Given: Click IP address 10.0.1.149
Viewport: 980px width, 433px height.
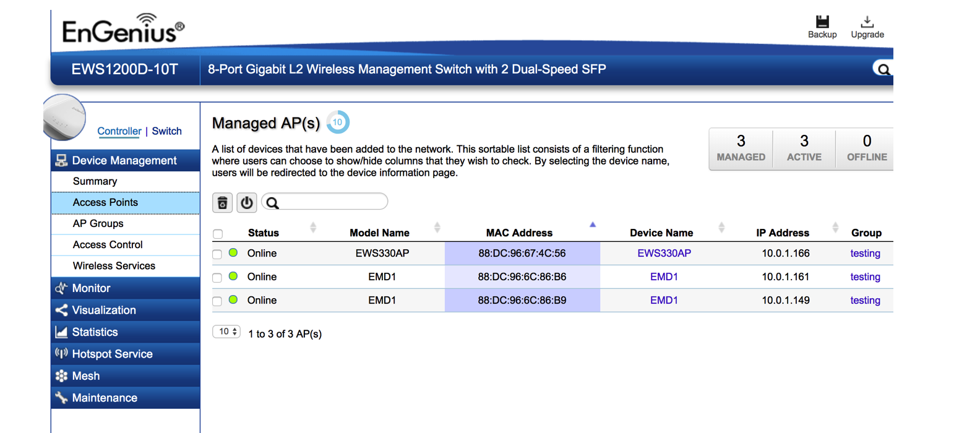Looking at the screenshot, I should point(786,300).
